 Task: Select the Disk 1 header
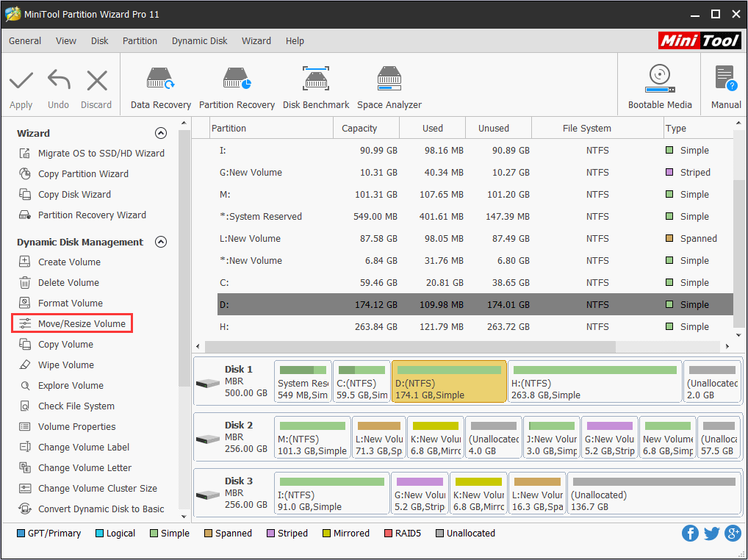point(234,381)
